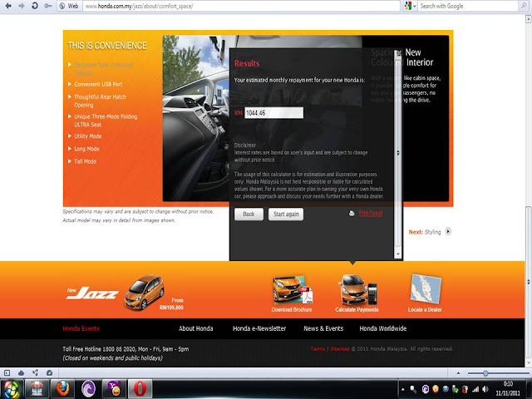Click the Back button in Results

pos(249,214)
